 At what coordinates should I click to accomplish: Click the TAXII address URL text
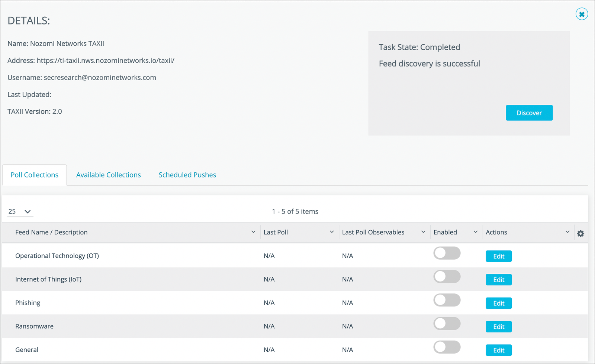[106, 61]
